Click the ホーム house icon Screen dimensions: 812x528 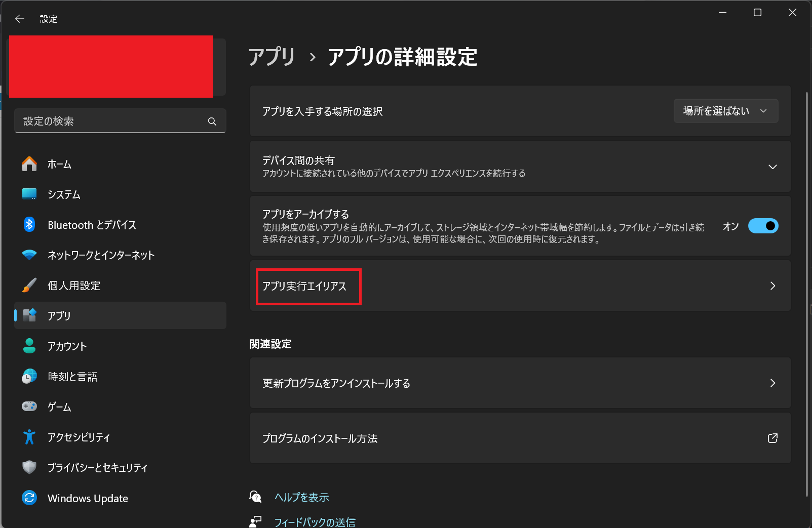coord(29,164)
